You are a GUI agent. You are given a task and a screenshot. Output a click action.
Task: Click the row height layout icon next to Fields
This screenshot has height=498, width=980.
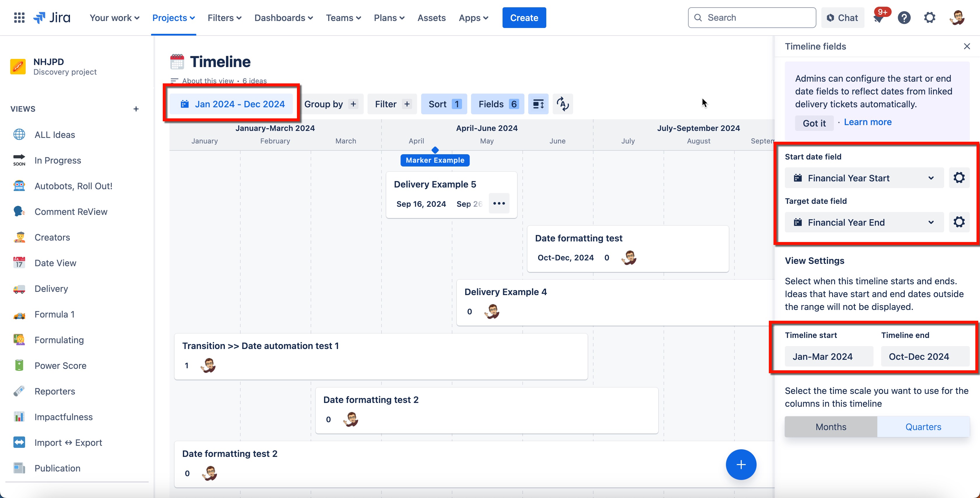point(538,104)
